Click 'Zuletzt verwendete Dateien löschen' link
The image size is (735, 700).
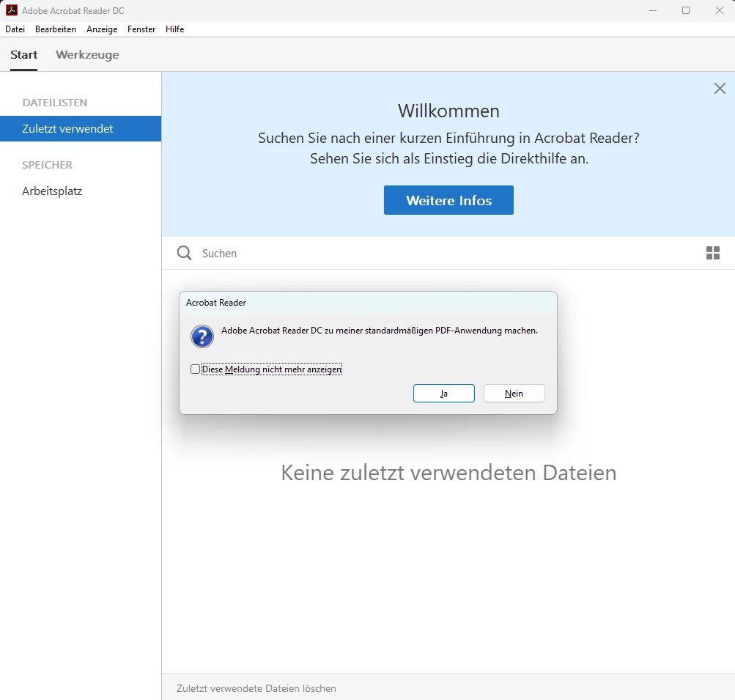point(256,688)
